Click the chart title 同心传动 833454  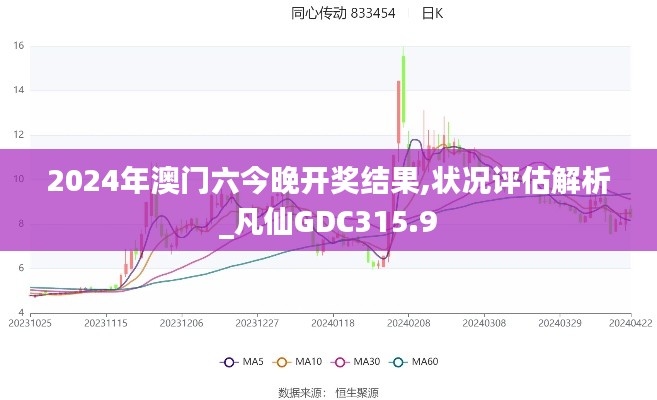[343, 13]
